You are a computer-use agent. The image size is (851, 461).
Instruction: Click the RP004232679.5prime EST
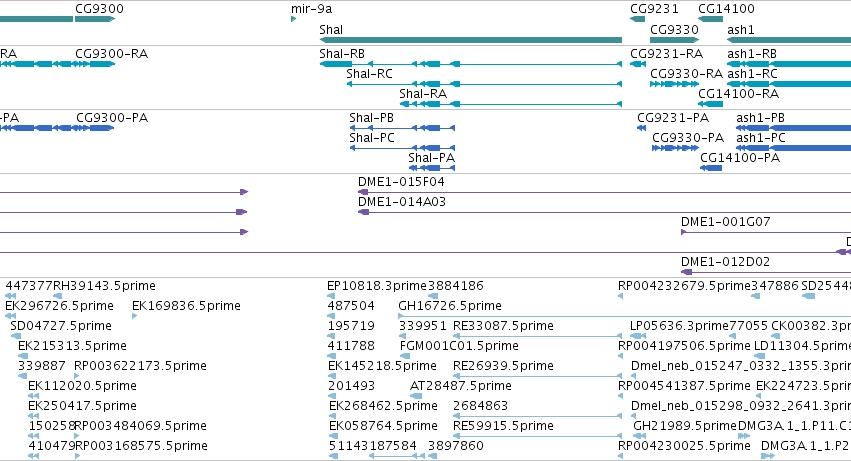coord(621,296)
